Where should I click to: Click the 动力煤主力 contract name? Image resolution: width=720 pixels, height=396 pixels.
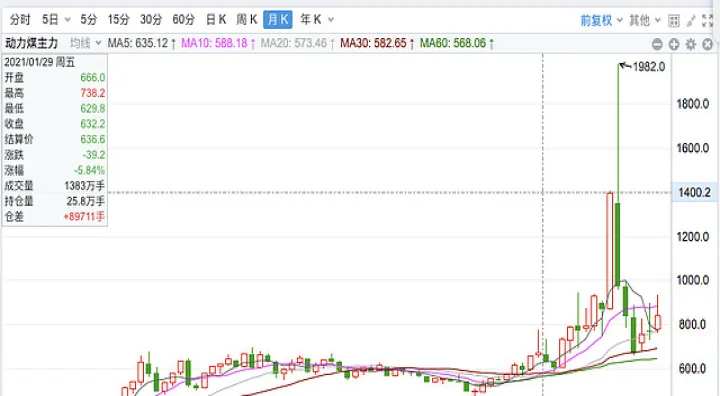[31, 44]
